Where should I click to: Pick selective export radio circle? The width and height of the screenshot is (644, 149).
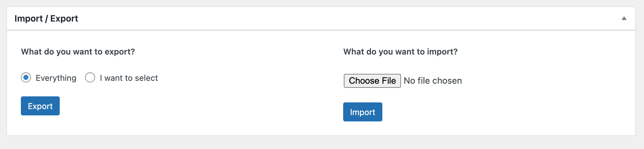coord(90,77)
